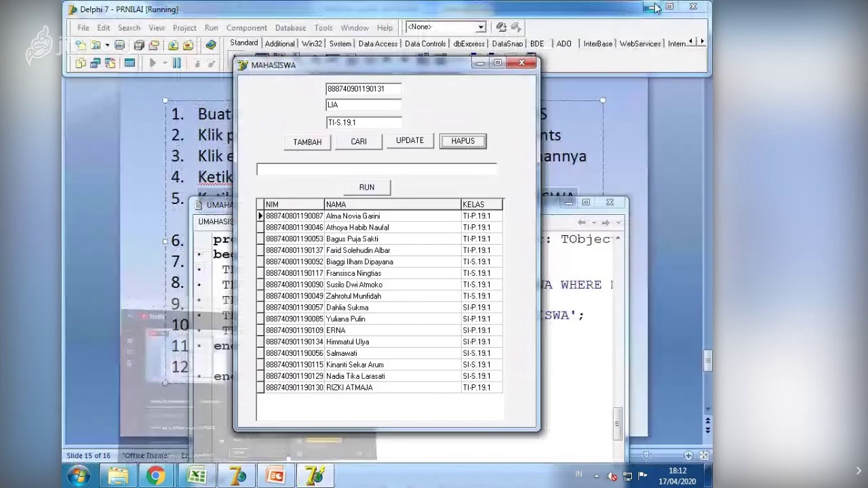Click the name field containing LIA
This screenshot has height=488, width=868.
[x=363, y=105]
